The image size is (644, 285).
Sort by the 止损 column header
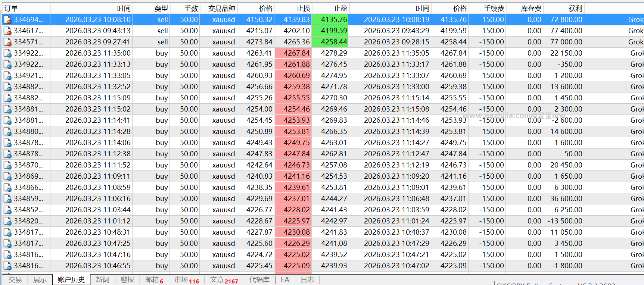pyautogui.click(x=293, y=8)
